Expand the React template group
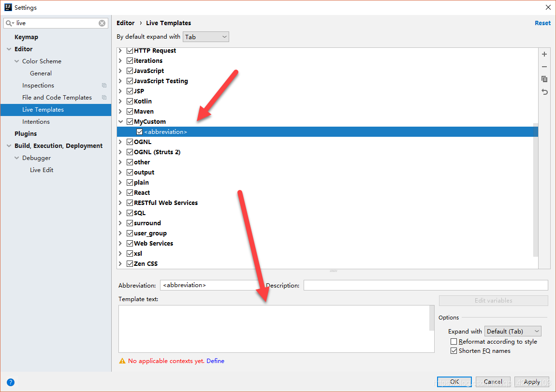 click(x=120, y=192)
